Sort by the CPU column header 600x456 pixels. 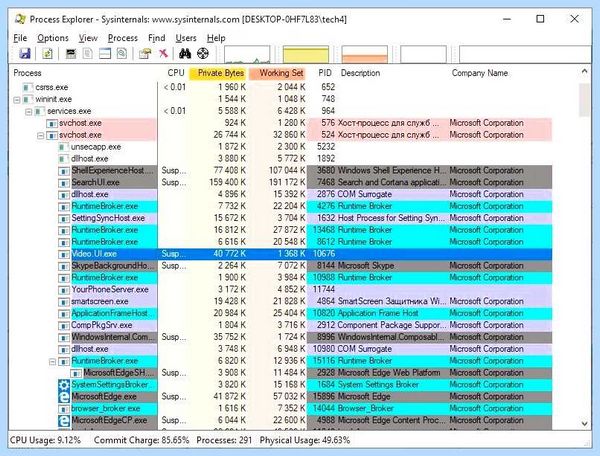(x=176, y=73)
